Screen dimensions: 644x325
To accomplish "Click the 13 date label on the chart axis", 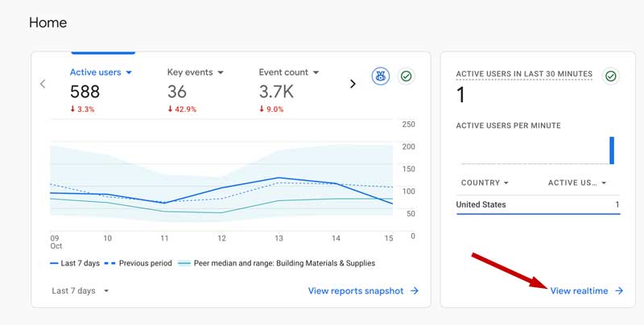I will pos(279,238).
